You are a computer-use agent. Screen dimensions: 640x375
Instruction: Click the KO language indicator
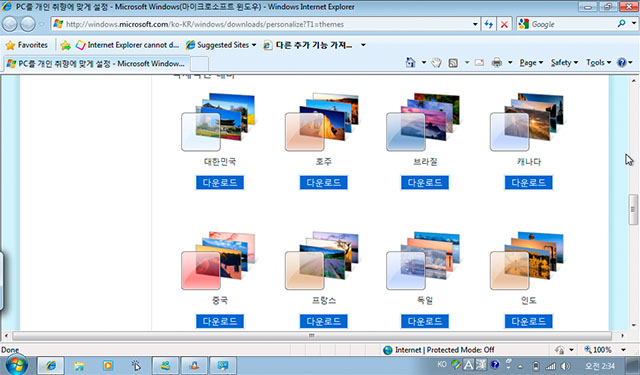[442, 364]
